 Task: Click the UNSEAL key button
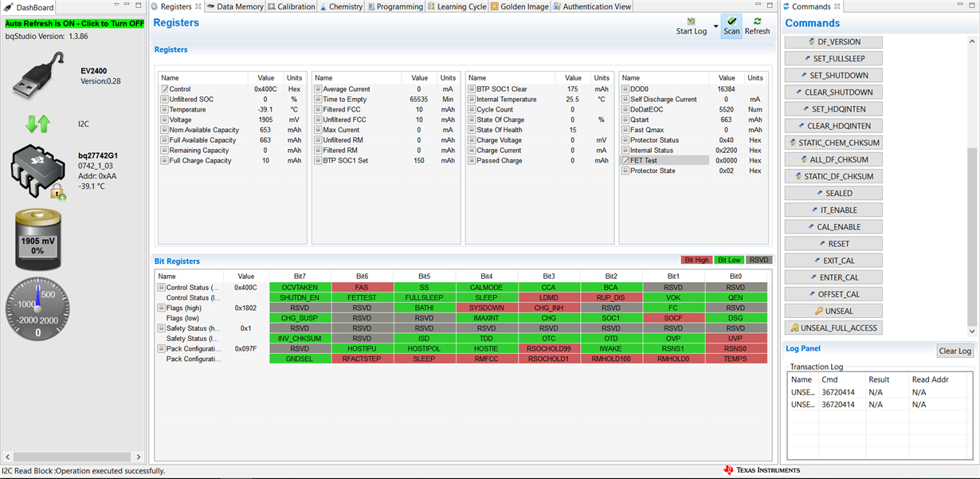click(833, 311)
